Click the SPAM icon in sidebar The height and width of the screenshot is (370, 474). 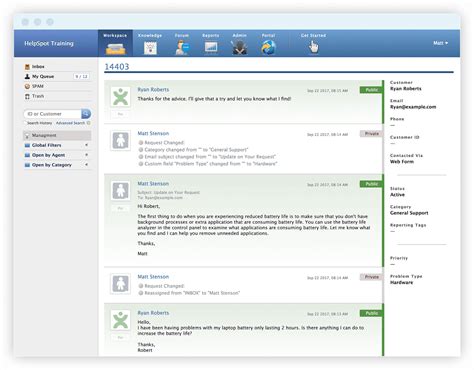click(27, 86)
